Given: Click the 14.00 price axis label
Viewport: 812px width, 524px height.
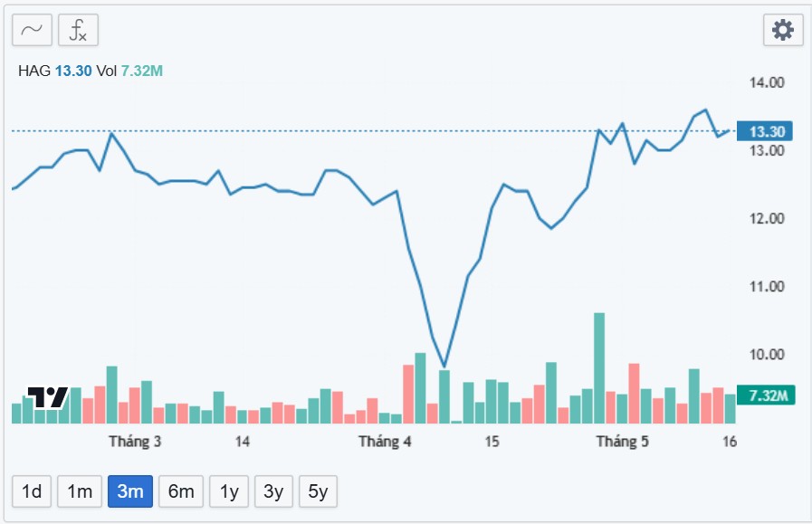Looking at the screenshot, I should 765,82.
